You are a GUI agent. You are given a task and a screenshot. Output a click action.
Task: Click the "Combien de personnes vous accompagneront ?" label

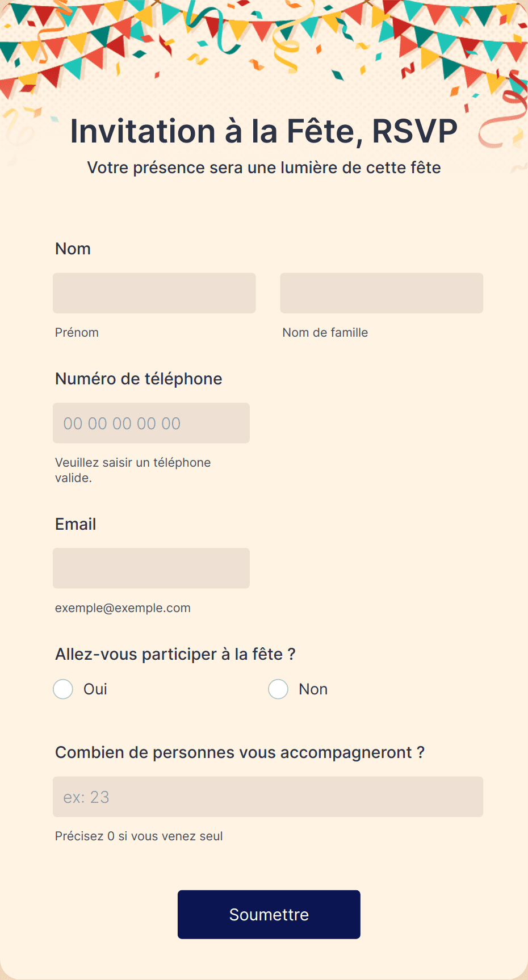(240, 752)
